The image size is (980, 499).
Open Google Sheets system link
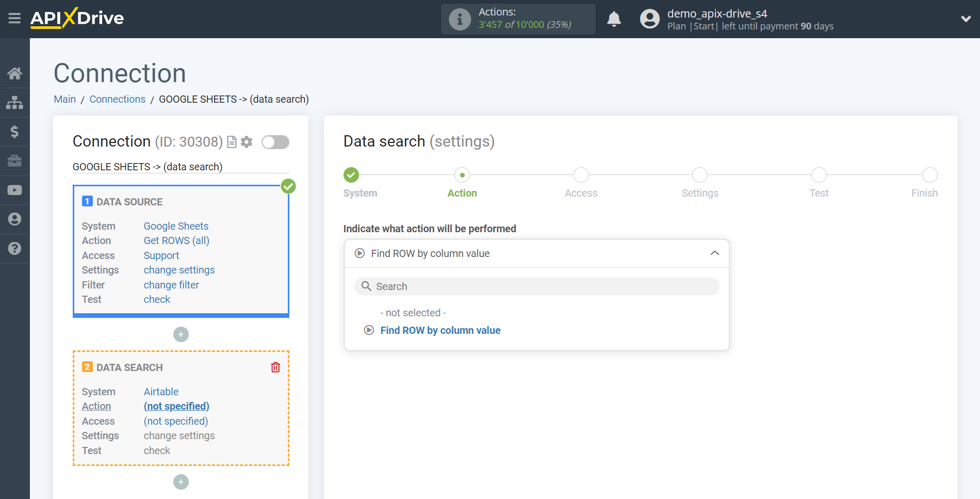point(176,226)
